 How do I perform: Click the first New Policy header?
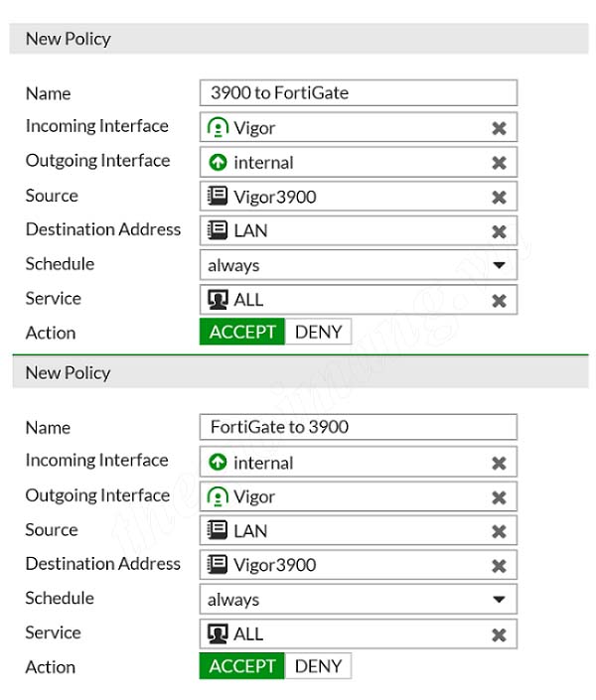tap(299, 39)
